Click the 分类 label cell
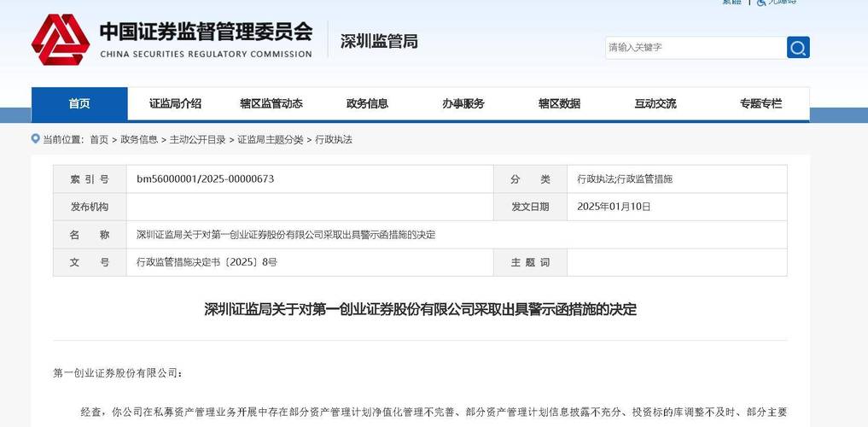Screen dimensions: 868x427 (530, 178)
